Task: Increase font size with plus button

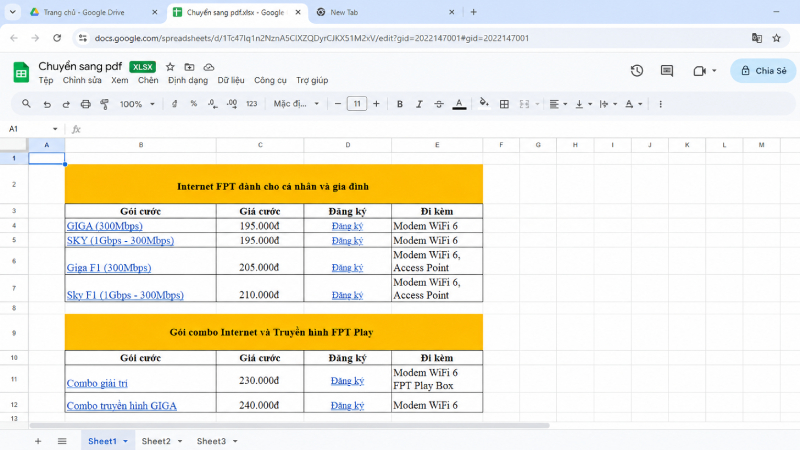Action: 376,104
